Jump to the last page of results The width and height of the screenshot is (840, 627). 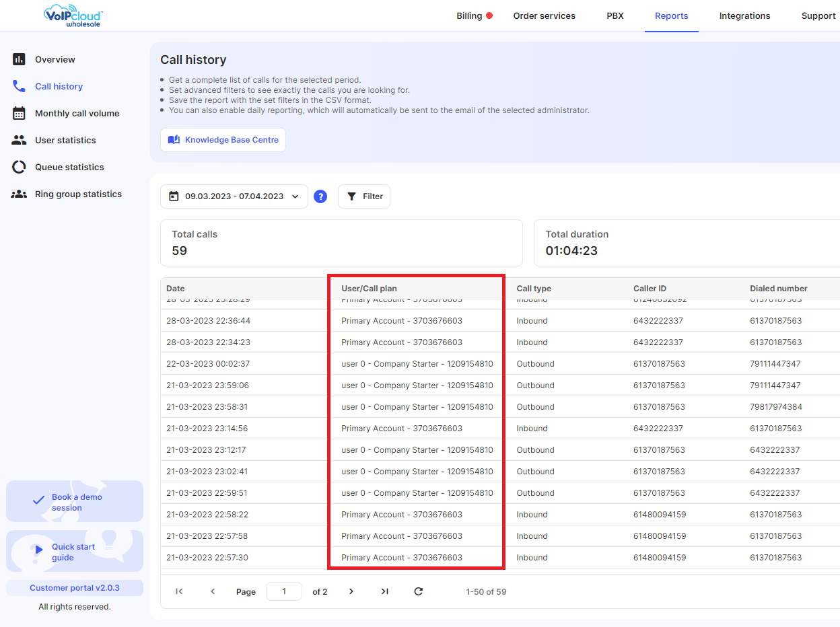click(x=385, y=591)
